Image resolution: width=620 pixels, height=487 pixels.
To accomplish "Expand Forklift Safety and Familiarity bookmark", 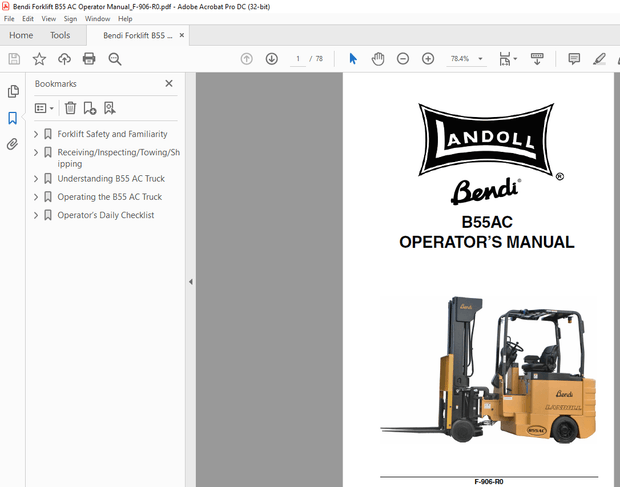I will click(x=36, y=134).
